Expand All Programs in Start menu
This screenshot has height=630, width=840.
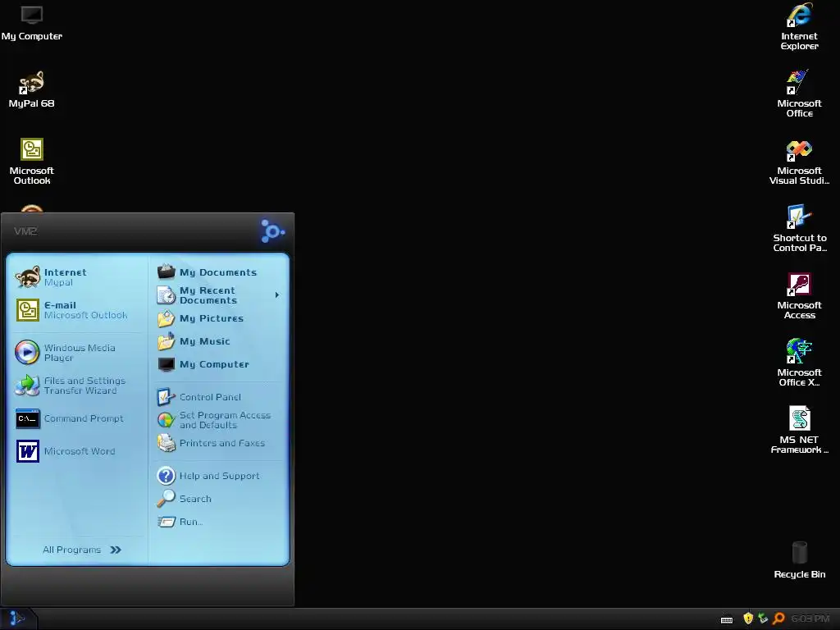(82, 550)
